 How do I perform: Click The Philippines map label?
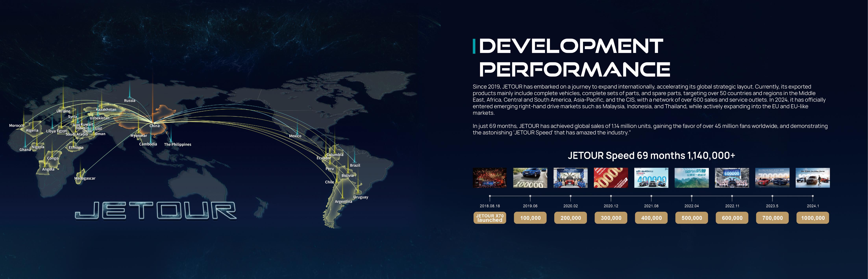tap(178, 144)
